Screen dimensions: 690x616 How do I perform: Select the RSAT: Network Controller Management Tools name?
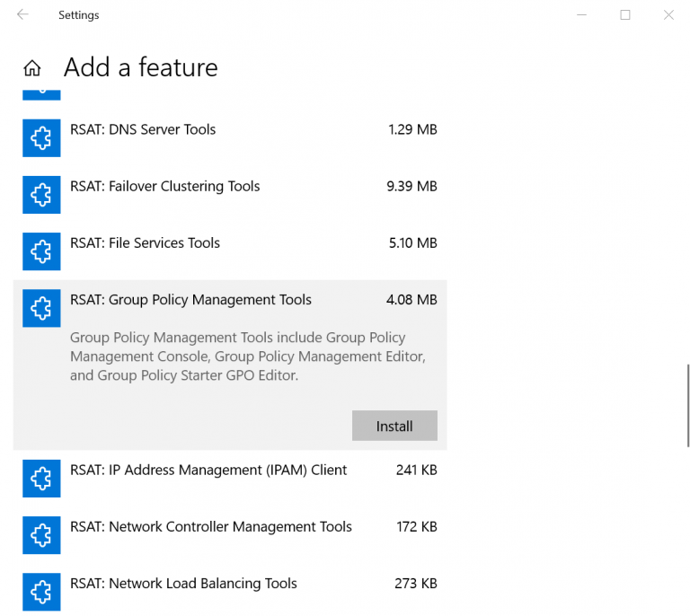(210, 527)
